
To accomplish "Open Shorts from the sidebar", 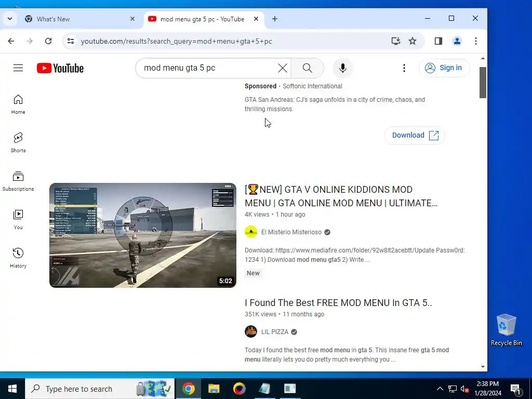I will pyautogui.click(x=18, y=143).
